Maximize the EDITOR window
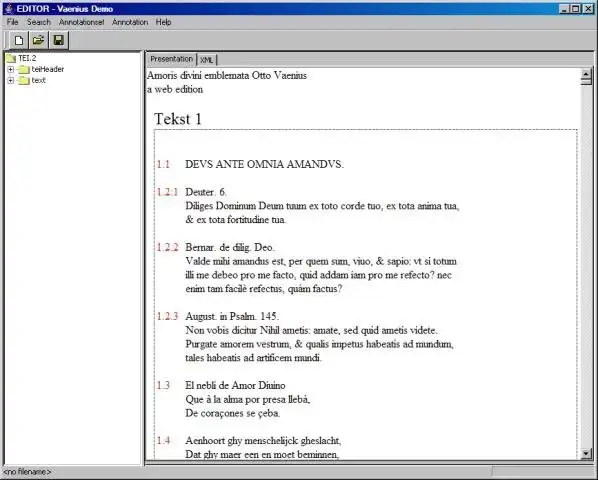 (576, 9)
